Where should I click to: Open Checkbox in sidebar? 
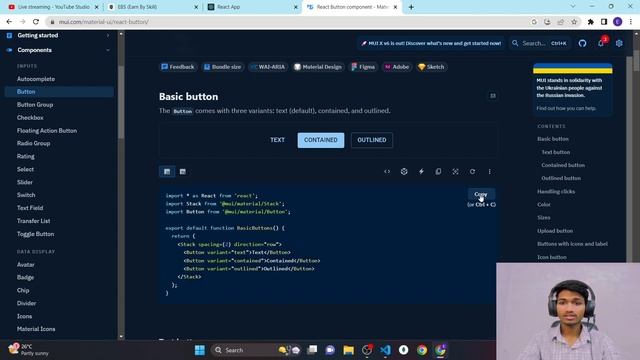pos(30,118)
